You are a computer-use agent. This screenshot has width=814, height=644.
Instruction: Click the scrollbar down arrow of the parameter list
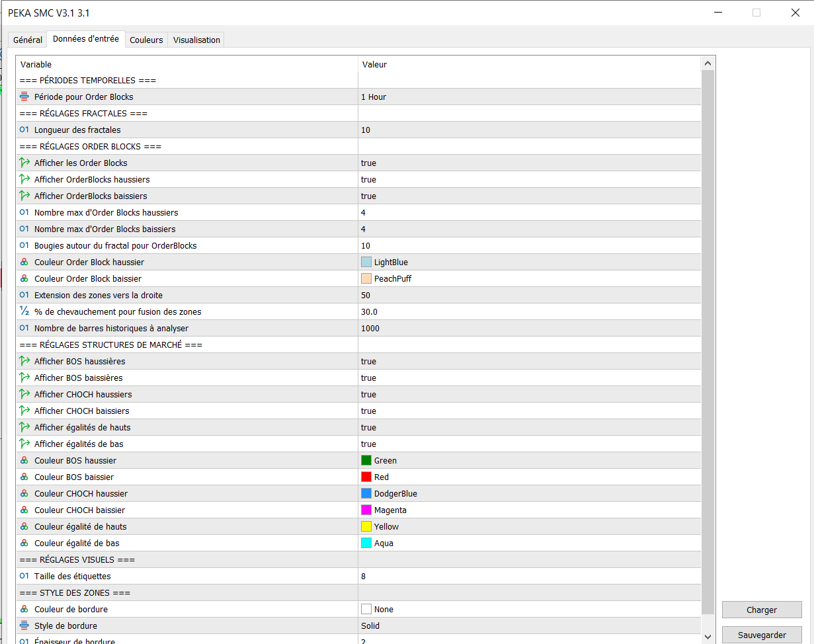click(x=708, y=636)
